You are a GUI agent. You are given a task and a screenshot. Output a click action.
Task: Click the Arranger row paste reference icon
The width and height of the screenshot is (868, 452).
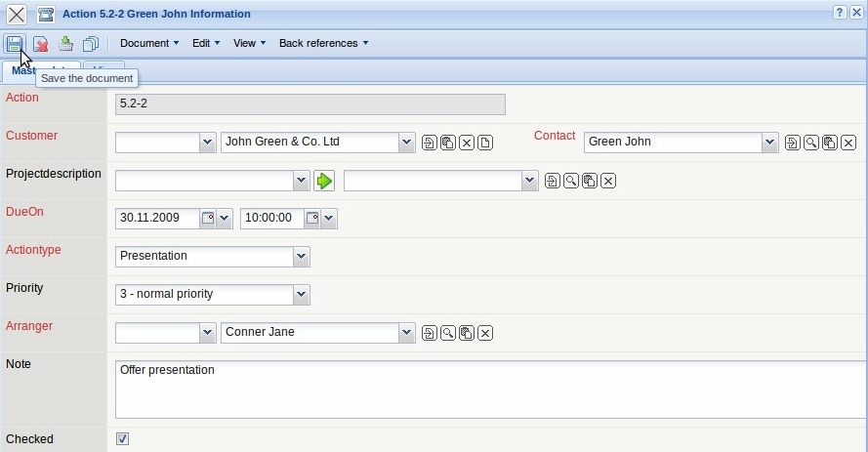[467, 333]
